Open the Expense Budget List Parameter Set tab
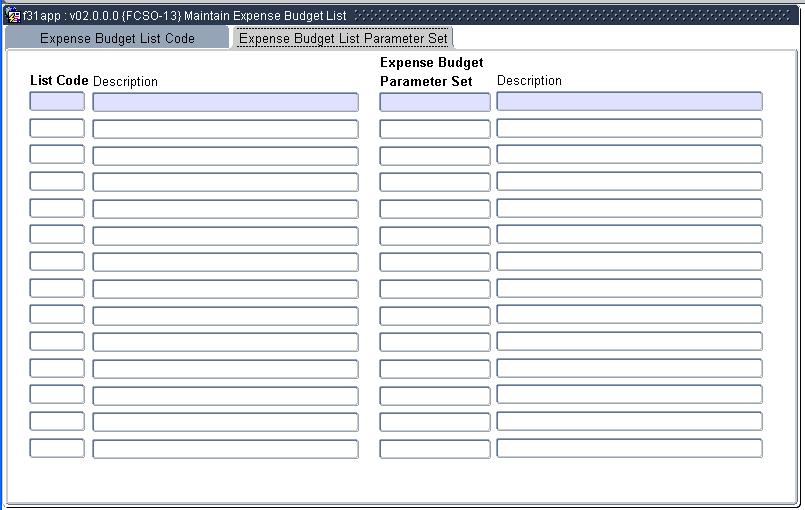The image size is (805, 510). pyautogui.click(x=343, y=38)
